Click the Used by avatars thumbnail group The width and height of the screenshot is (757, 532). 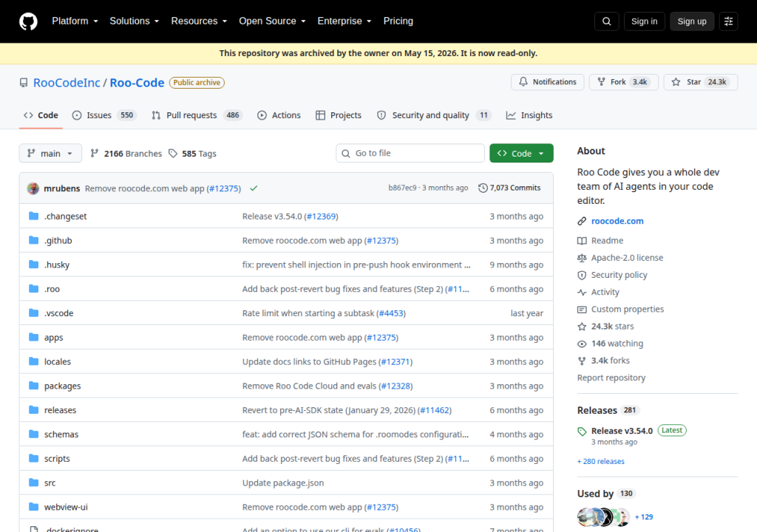click(x=604, y=517)
